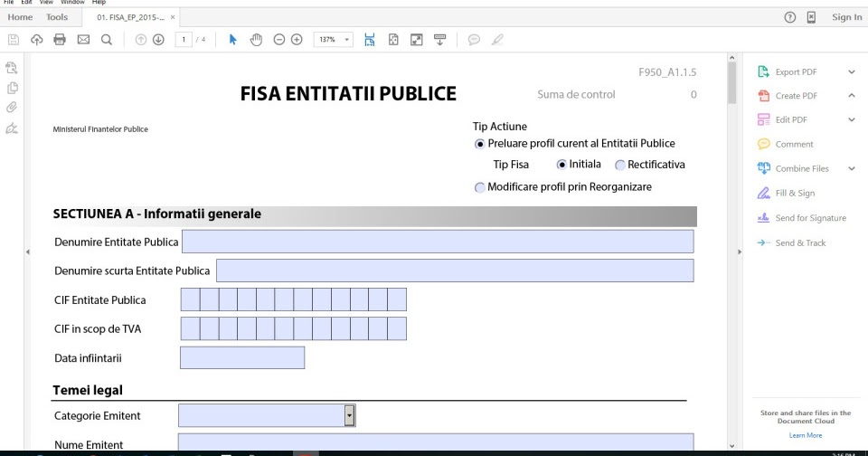
Task: Click the scroll up arrow of document
Action: (731, 58)
